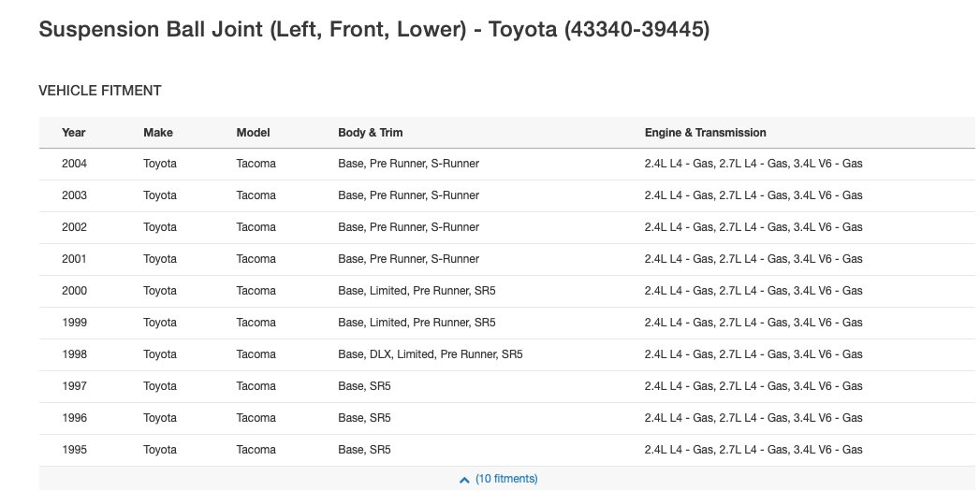Click Base, DLX, Limited, Pre Runner, SR5 cell
The width and height of the screenshot is (980, 490).
tap(431, 354)
